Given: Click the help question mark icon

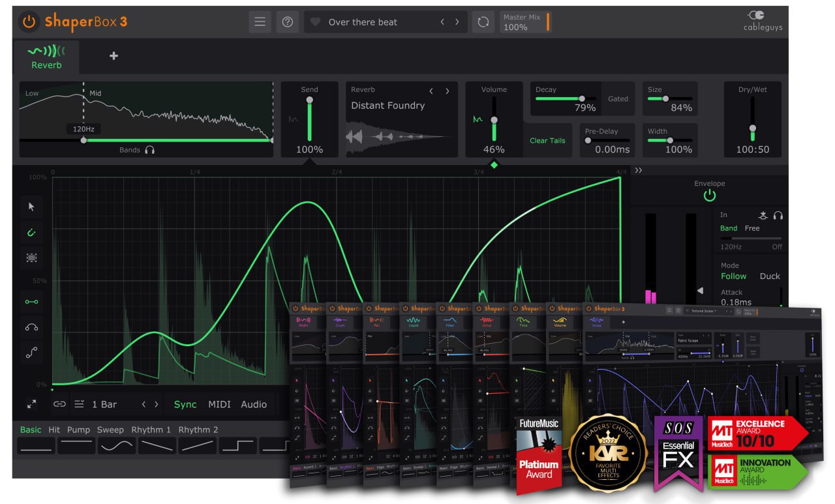Looking at the screenshot, I should [x=287, y=22].
